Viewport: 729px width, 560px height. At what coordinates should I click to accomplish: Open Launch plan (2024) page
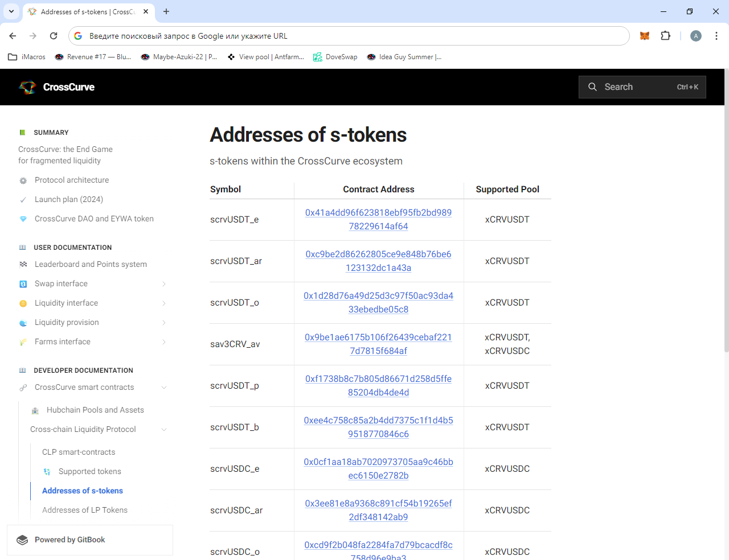69,199
